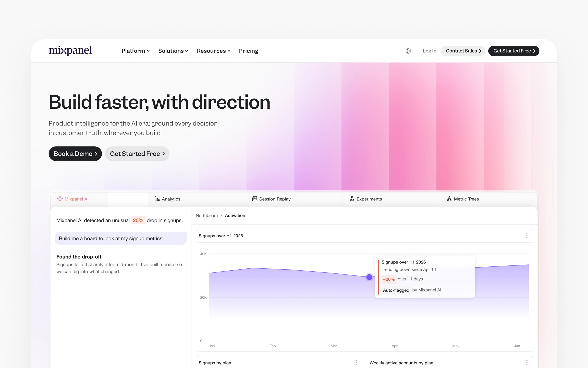The width and height of the screenshot is (588, 368).
Task: Expand the Platform dropdown menu
Action: coord(135,51)
